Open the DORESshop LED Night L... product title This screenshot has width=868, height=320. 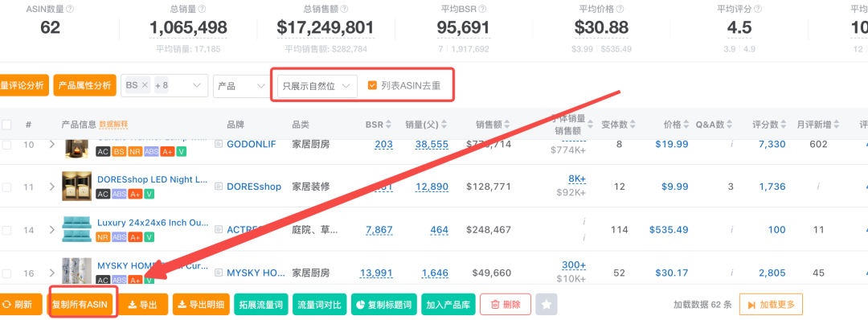point(153,179)
